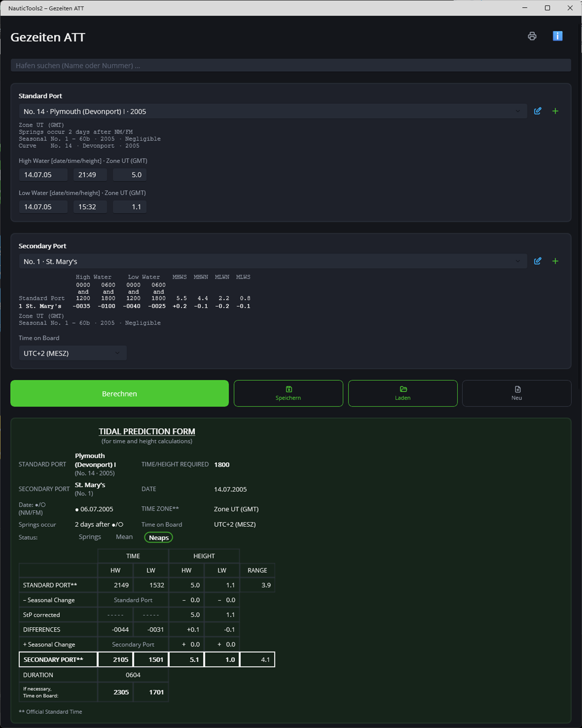Image resolution: width=582 pixels, height=728 pixels.
Task: Click the Low Water height field 1.1
Action: (130, 207)
